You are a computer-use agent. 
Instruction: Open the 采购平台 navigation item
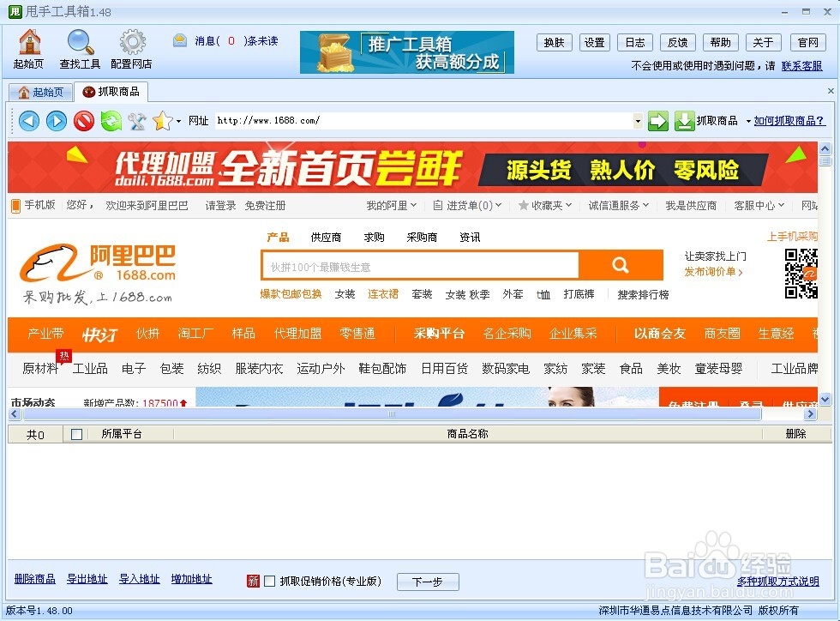click(439, 334)
